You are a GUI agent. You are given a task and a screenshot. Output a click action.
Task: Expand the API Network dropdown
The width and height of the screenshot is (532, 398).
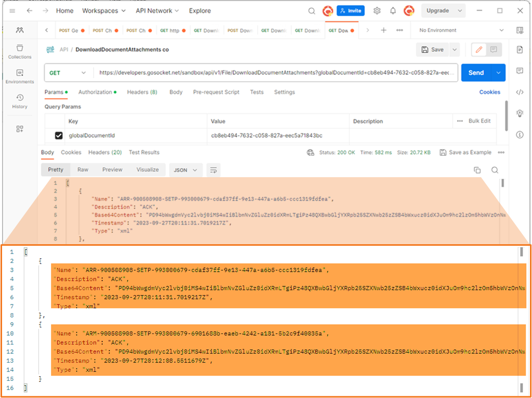tap(157, 11)
